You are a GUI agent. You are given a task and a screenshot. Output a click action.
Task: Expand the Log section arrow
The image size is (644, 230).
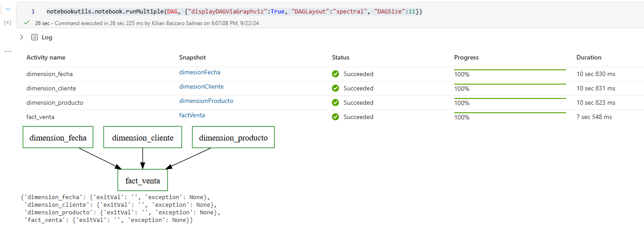21,38
